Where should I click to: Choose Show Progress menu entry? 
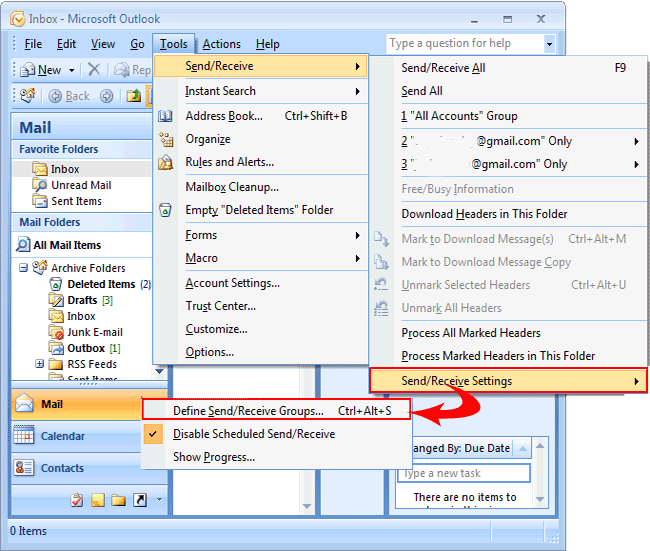tap(276, 457)
